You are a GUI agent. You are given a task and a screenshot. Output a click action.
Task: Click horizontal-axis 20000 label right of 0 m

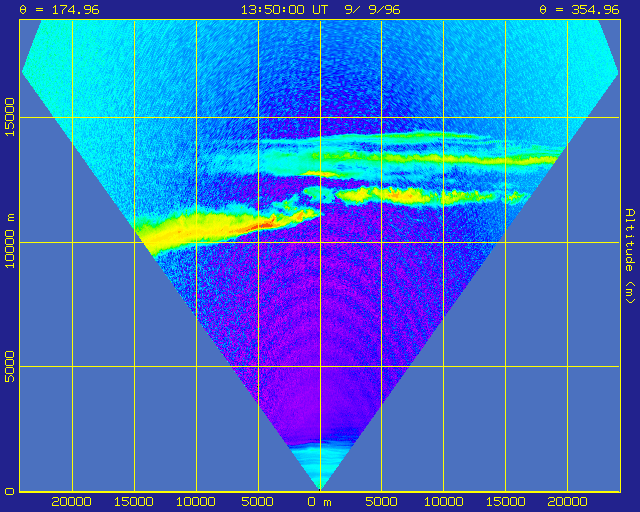coord(567,502)
